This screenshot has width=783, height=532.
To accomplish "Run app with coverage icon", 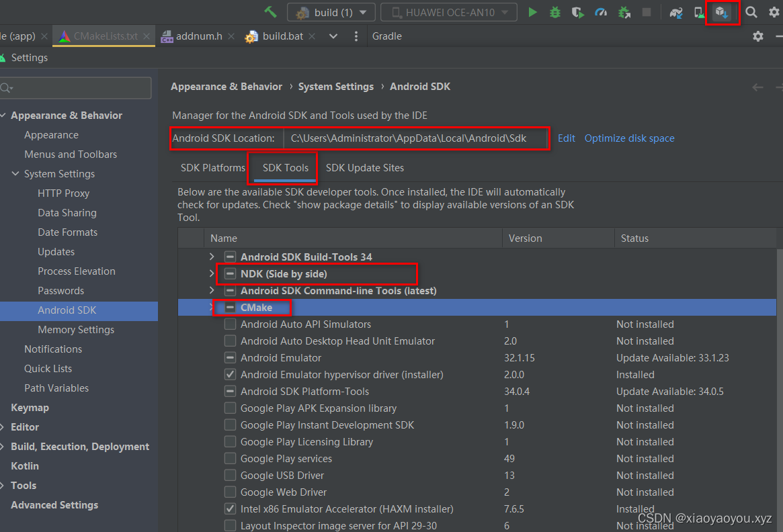I will click(578, 12).
